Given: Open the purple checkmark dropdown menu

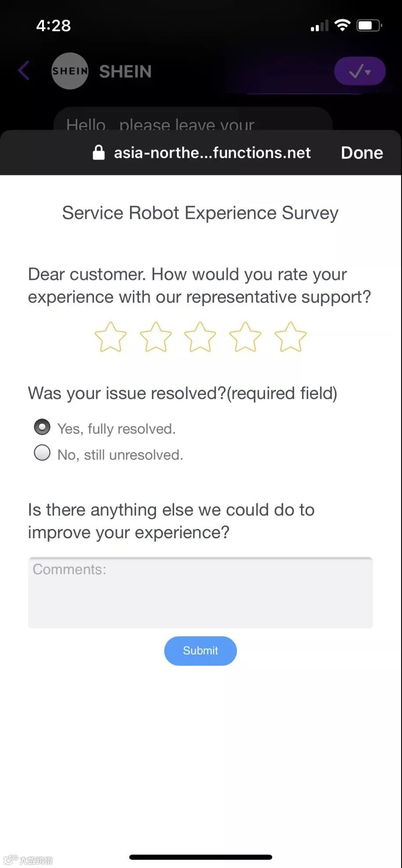Looking at the screenshot, I should coord(360,71).
